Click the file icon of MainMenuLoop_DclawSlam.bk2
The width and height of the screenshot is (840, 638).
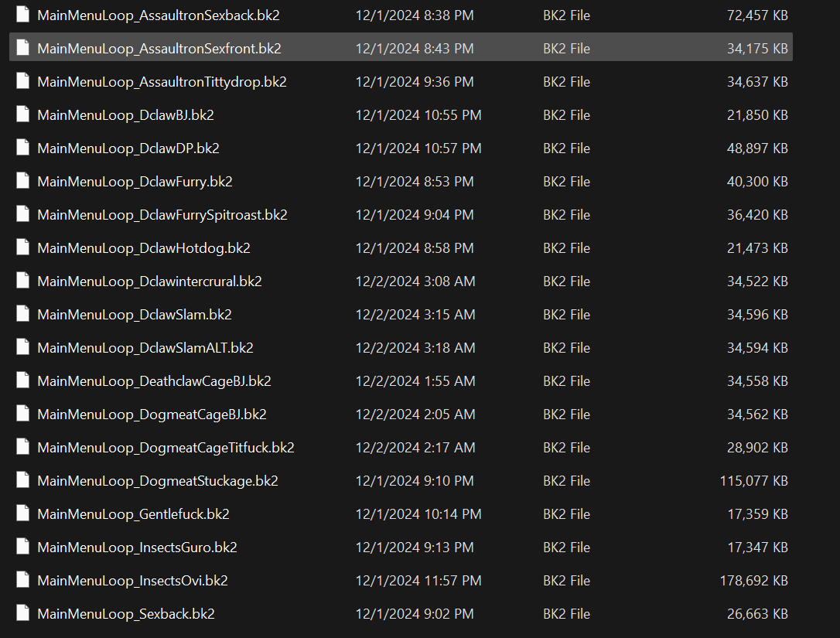click(x=22, y=313)
